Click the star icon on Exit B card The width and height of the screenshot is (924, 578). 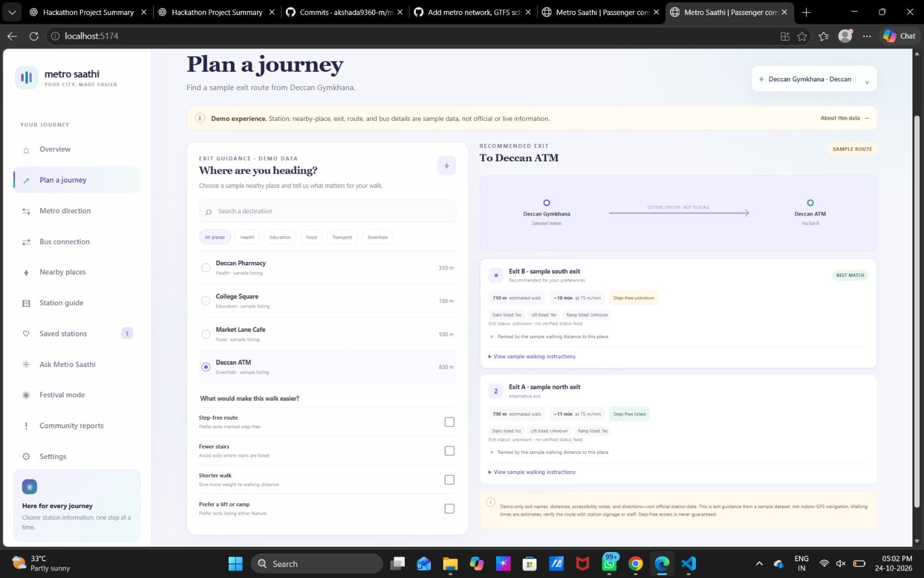[x=495, y=275]
